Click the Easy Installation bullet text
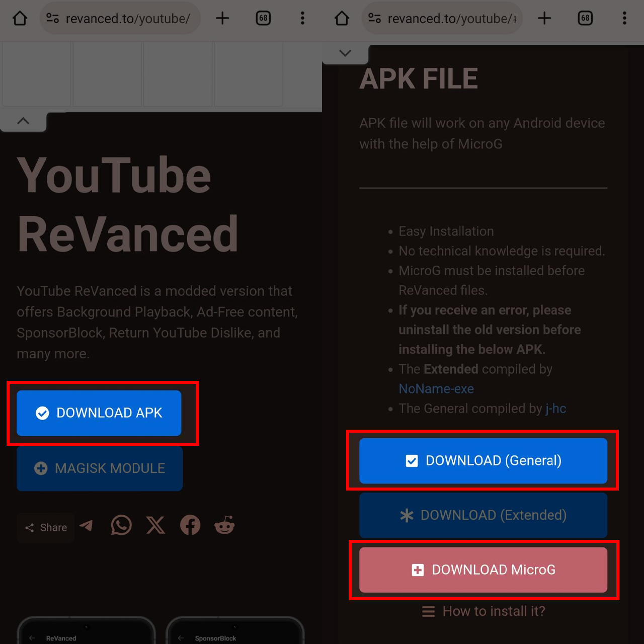The height and width of the screenshot is (644, 644). 446,231
